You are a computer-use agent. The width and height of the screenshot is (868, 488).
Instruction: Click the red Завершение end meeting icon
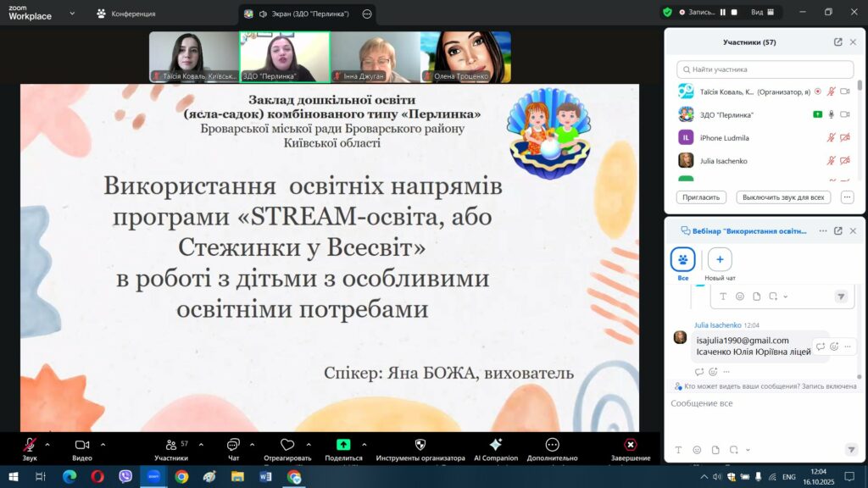click(631, 445)
